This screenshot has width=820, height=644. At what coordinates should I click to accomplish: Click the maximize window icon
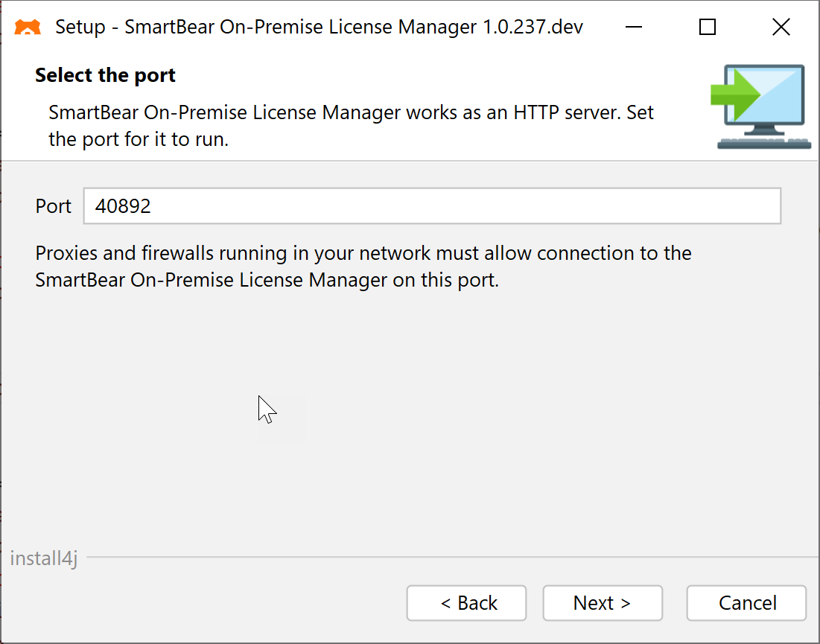point(707,27)
